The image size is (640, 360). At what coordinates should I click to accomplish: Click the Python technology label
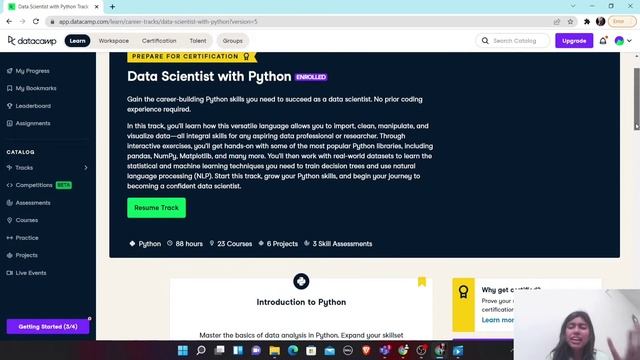click(145, 244)
